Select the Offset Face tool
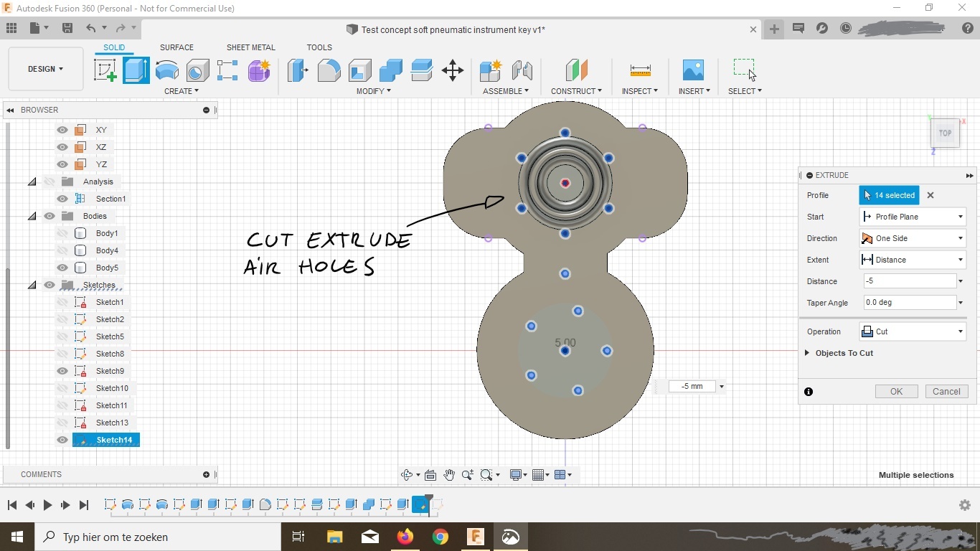Viewport: 980px width, 551px height. (x=422, y=70)
